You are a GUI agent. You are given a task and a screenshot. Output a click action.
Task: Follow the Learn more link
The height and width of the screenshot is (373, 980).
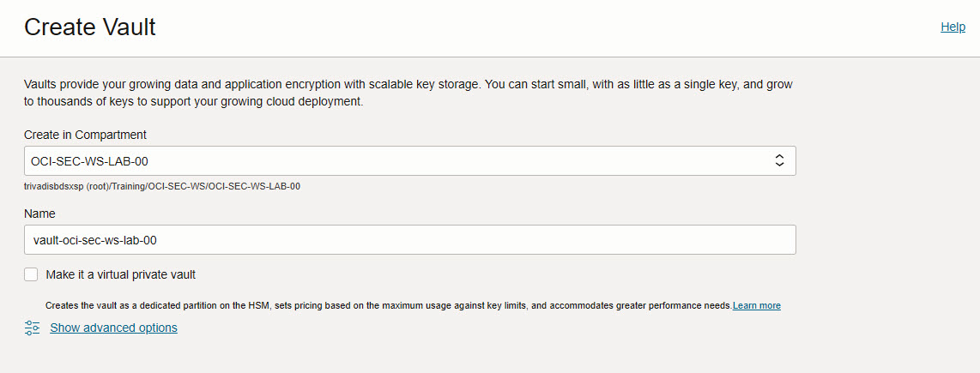756,305
